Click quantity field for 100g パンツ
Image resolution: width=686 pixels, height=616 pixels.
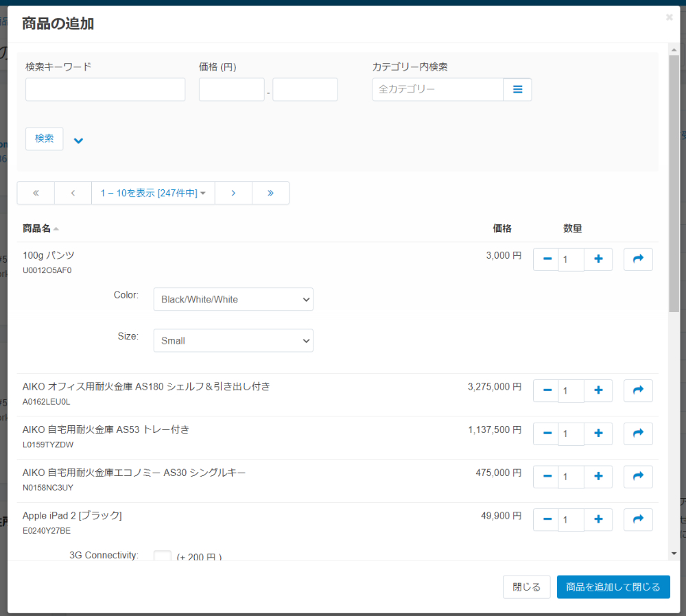tap(571, 259)
